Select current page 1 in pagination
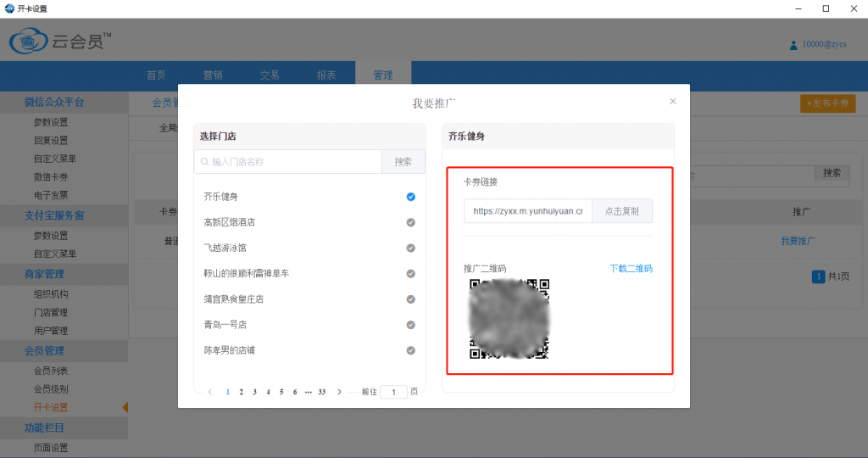 coord(228,392)
